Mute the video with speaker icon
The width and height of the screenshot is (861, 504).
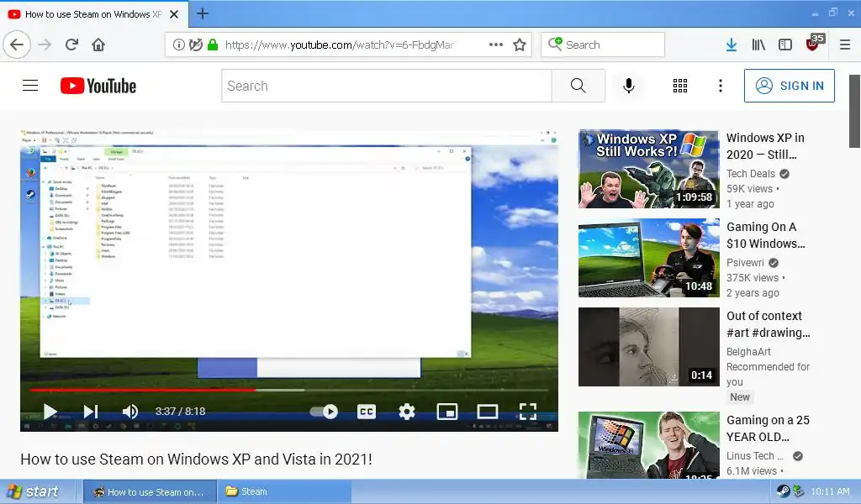(130, 412)
